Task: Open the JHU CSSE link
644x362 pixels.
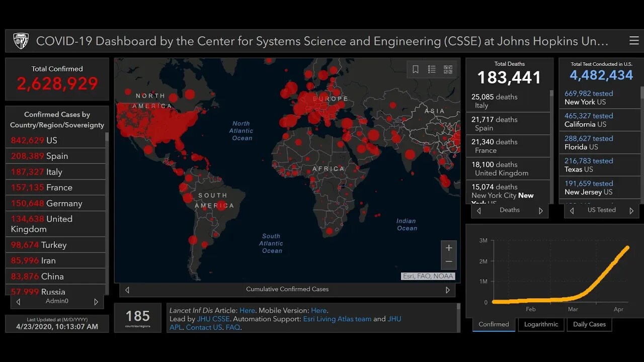Action: coord(213,319)
